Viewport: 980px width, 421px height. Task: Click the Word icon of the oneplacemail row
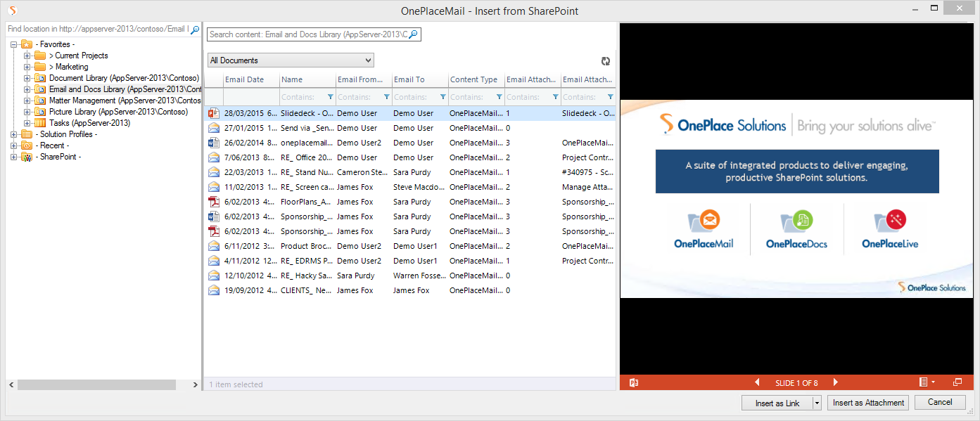pos(214,143)
